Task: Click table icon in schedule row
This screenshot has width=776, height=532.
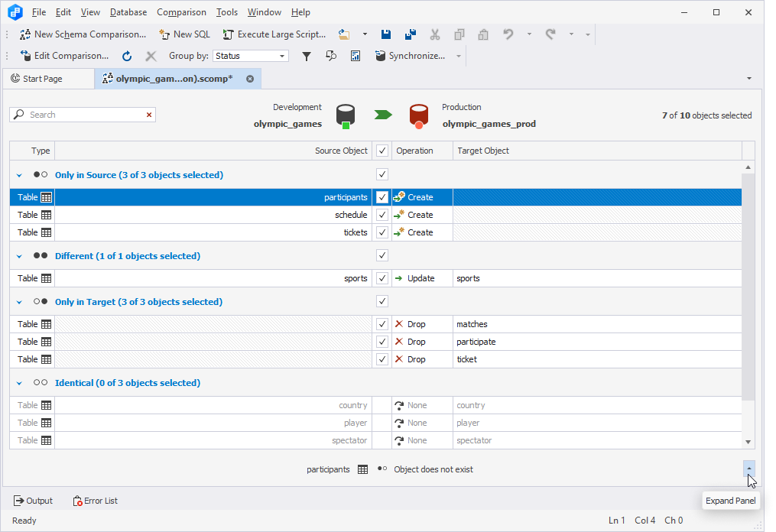Action: pos(46,215)
